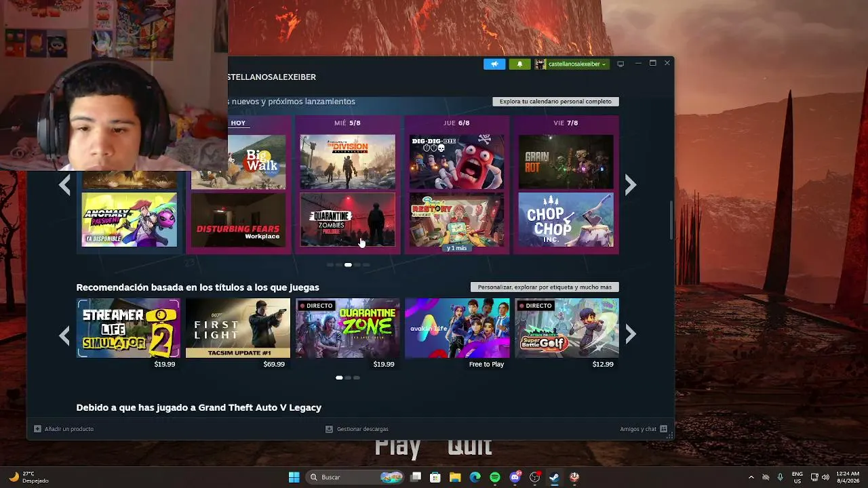Open the taskbar weather widget

click(28, 477)
